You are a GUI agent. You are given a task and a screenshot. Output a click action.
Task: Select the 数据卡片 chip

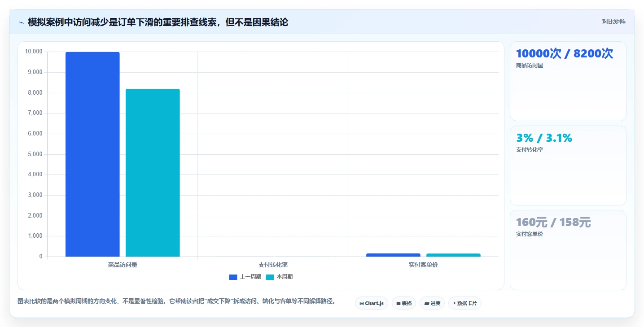(x=464, y=303)
